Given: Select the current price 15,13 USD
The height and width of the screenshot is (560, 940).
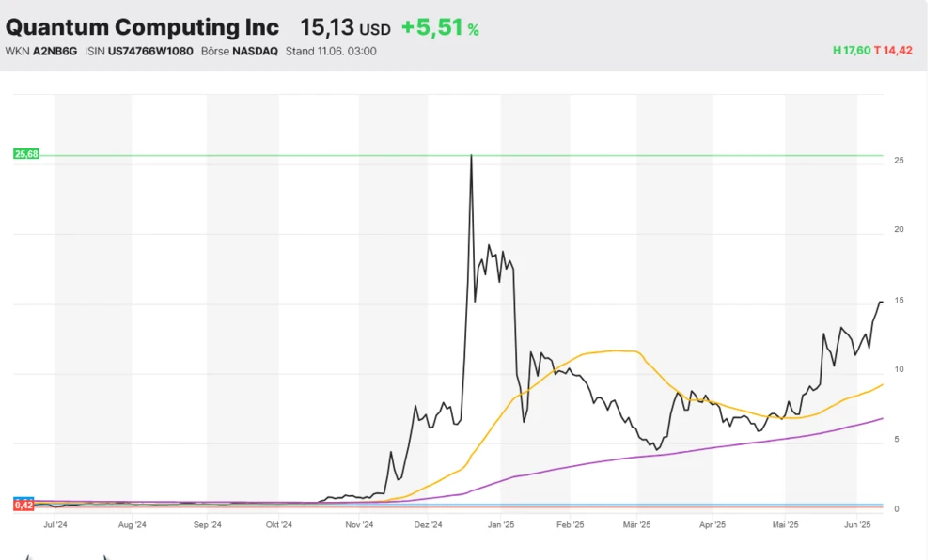Looking at the screenshot, I should (345, 28).
